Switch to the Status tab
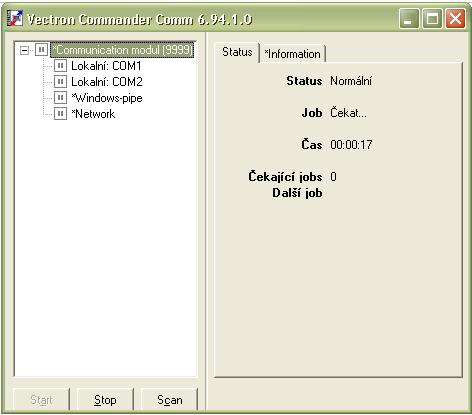Screen dimensions: 472x415 [x=237, y=52]
